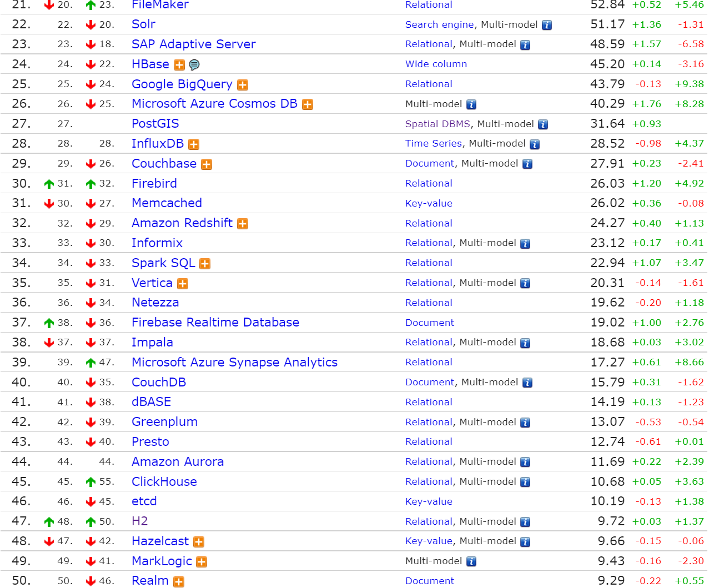Open the multi-model info icon in Hazelcast row
This screenshot has height=588, width=719.
[x=525, y=542]
